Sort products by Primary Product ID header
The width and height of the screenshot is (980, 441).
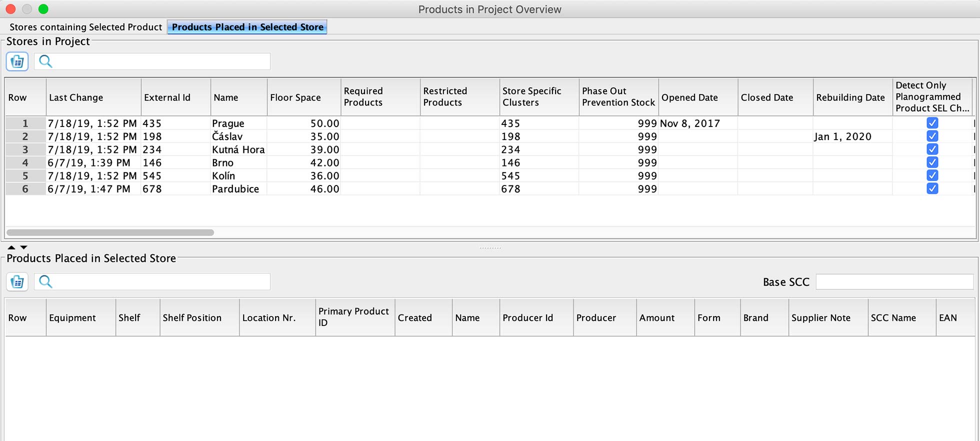point(354,317)
